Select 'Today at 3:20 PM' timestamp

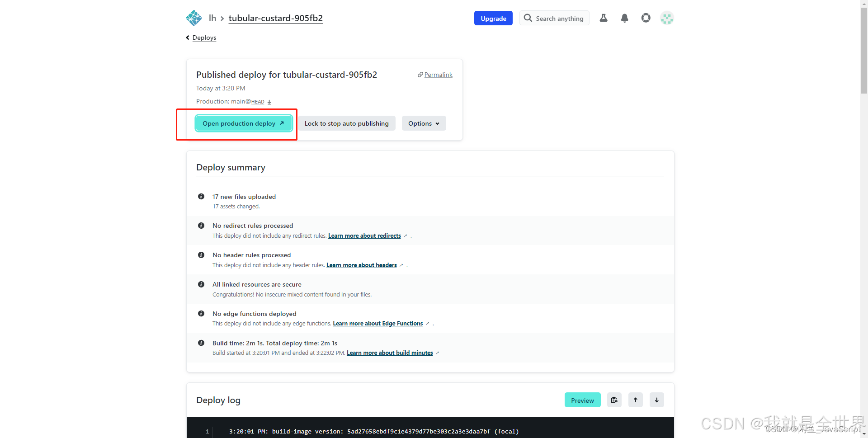click(221, 88)
